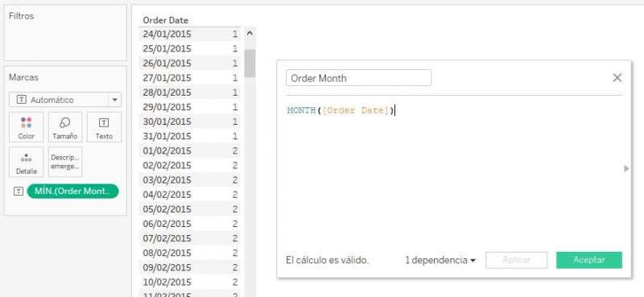Select the 05/02/2015 row

pos(190,209)
